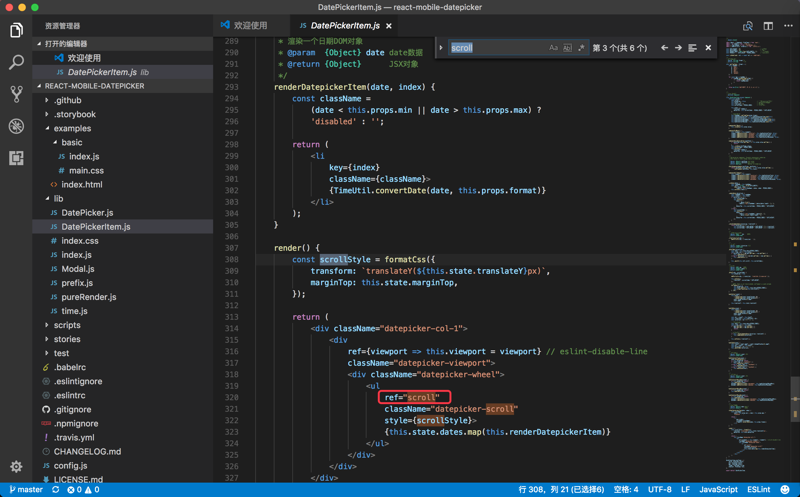Go to previous match in find widget

(664, 48)
